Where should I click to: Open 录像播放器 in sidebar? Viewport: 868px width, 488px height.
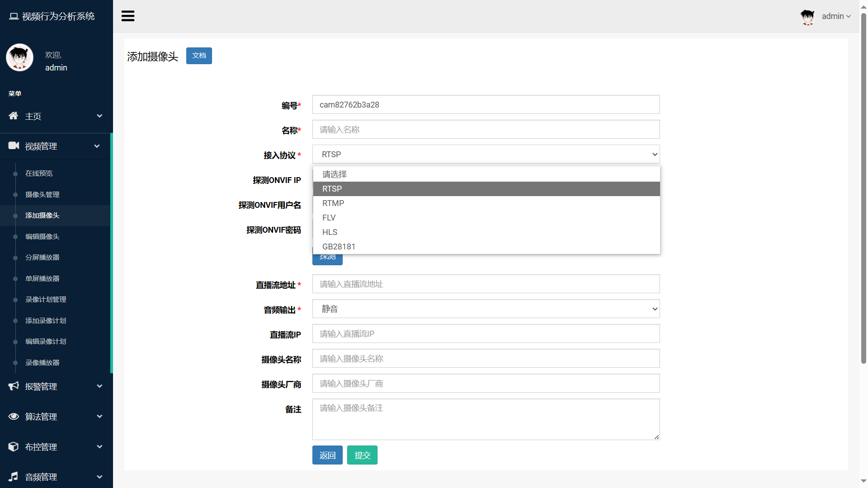[42, 362]
